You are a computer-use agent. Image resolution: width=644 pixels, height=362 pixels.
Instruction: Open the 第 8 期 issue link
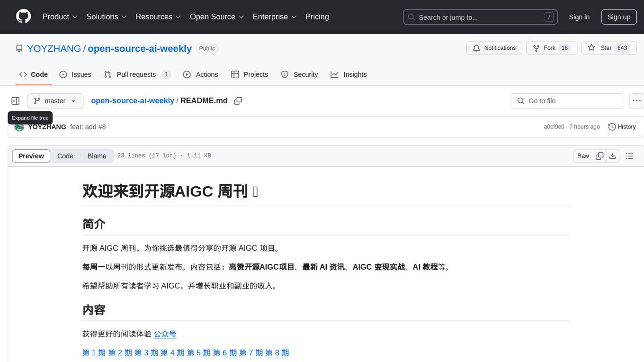277,353
